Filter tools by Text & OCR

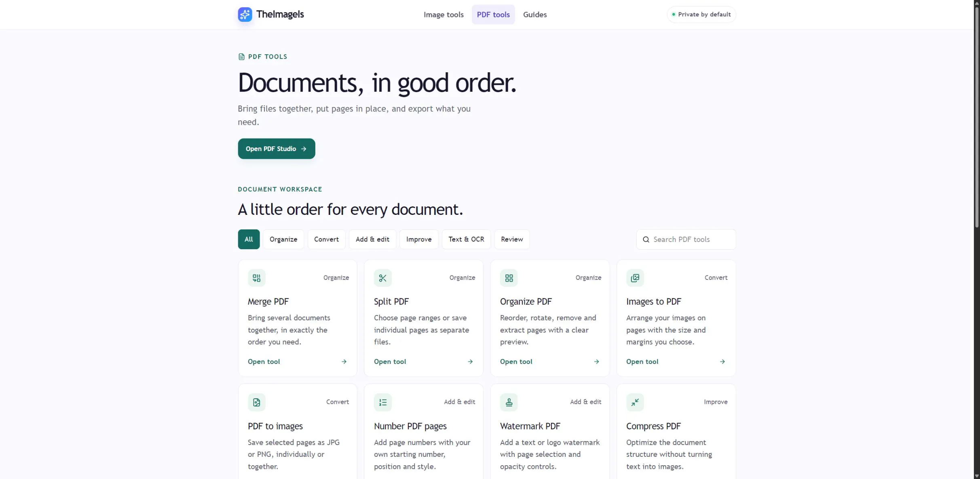pos(466,239)
